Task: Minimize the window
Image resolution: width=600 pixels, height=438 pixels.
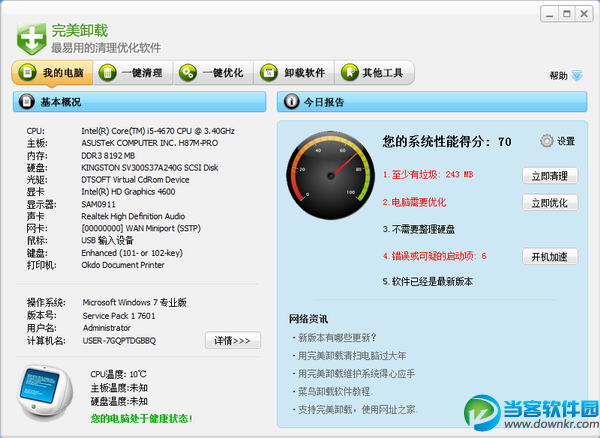Action: click(x=549, y=14)
